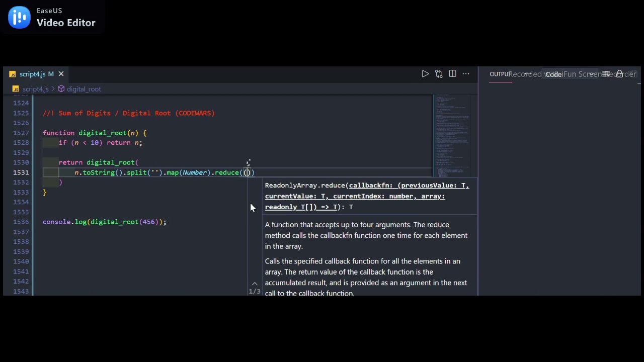The width and height of the screenshot is (644, 362).
Task: Click line number 1531 in the gutter
Action: click(21, 172)
